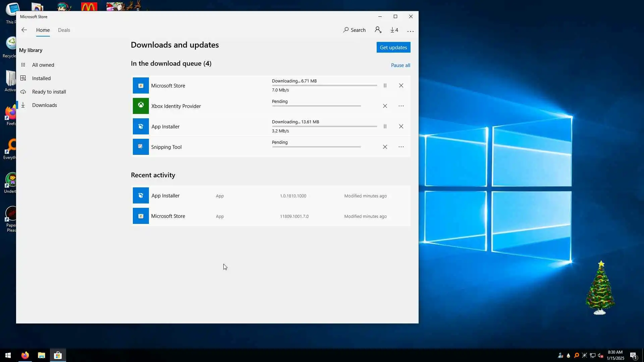The height and width of the screenshot is (362, 644).
Task: Go back using the back arrow
Action: [24, 30]
